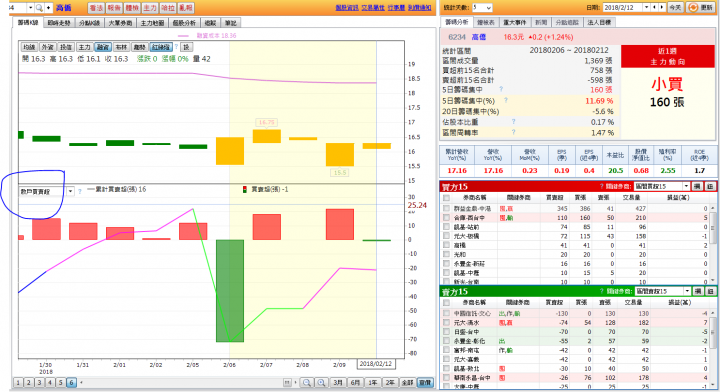Screen dimensions: 720x392
Task: Click help icon in 賣方15 header
Action: point(601,291)
